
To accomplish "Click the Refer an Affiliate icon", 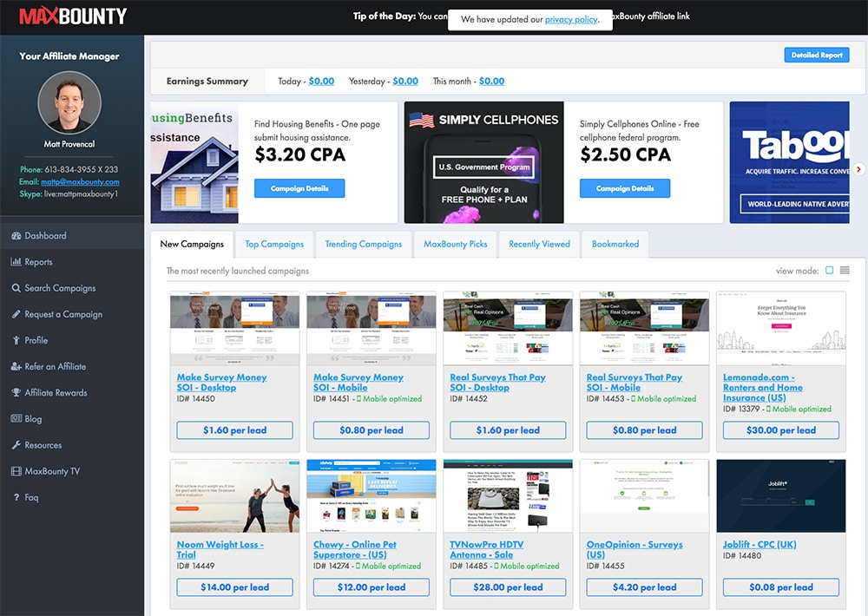I will point(15,366).
